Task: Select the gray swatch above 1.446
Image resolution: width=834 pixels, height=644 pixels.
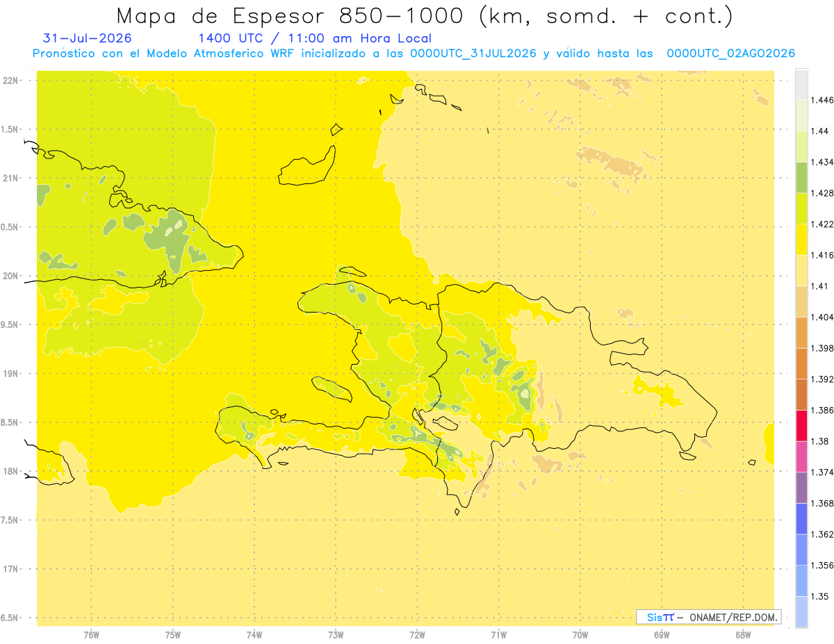Action: (801, 84)
